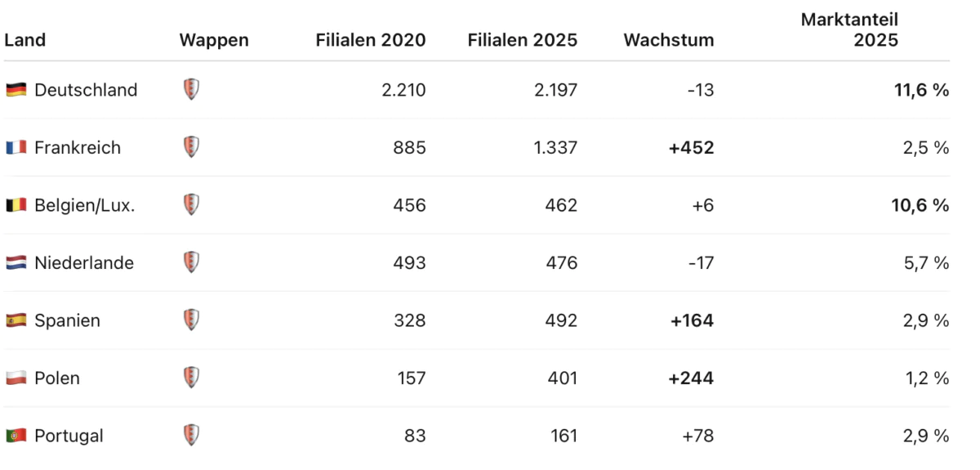Click the France flag icon
Viewport: 980px width, 470px height.
pyautogui.click(x=16, y=148)
